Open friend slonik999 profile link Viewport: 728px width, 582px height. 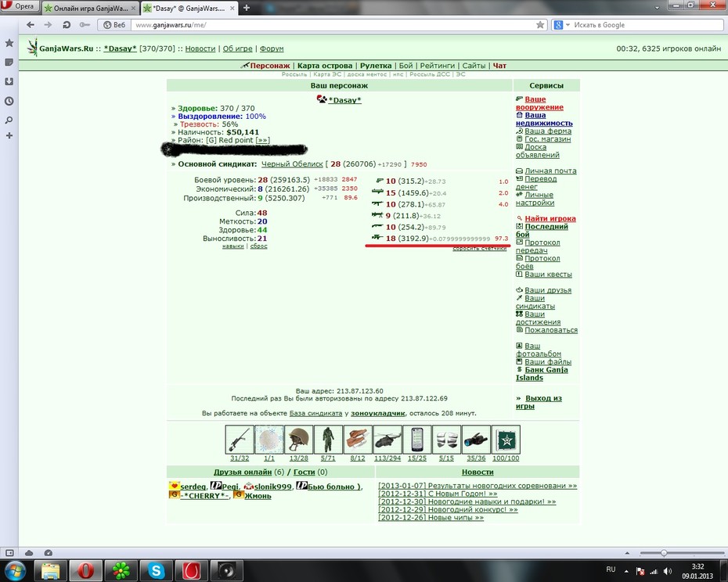tap(273, 487)
